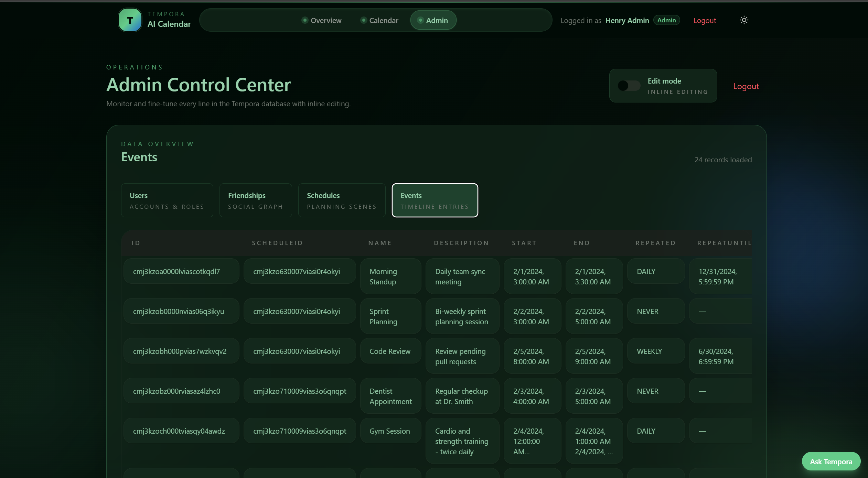
Task: Click the Tempora T logo icon
Action: tap(130, 20)
